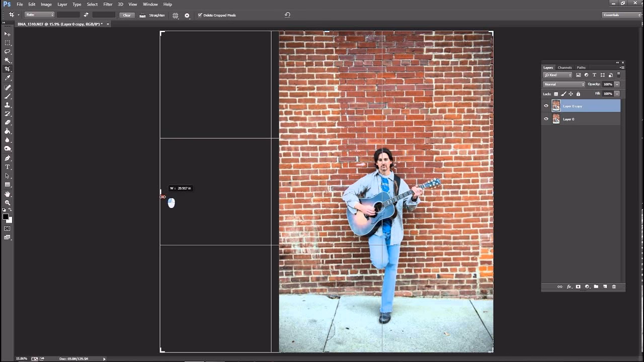Select the Lasso tool
Viewport: 644px width, 362px height.
click(7, 51)
